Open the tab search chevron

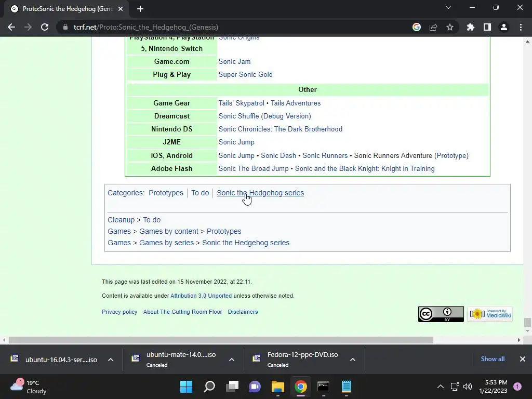(x=448, y=7)
